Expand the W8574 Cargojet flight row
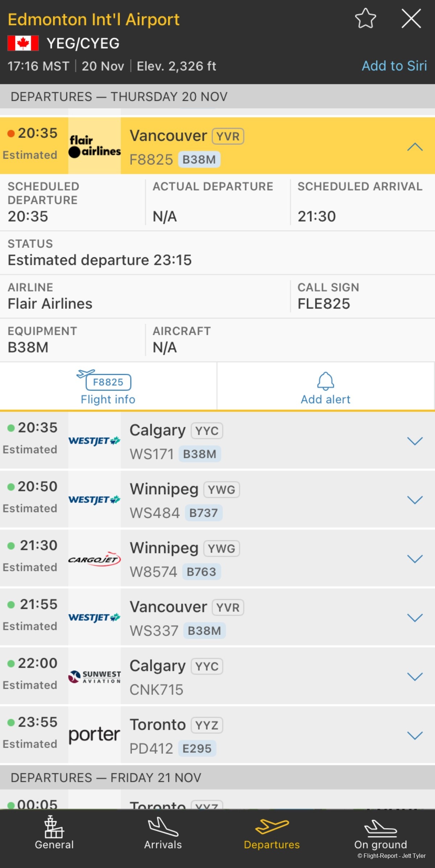 [x=415, y=559]
